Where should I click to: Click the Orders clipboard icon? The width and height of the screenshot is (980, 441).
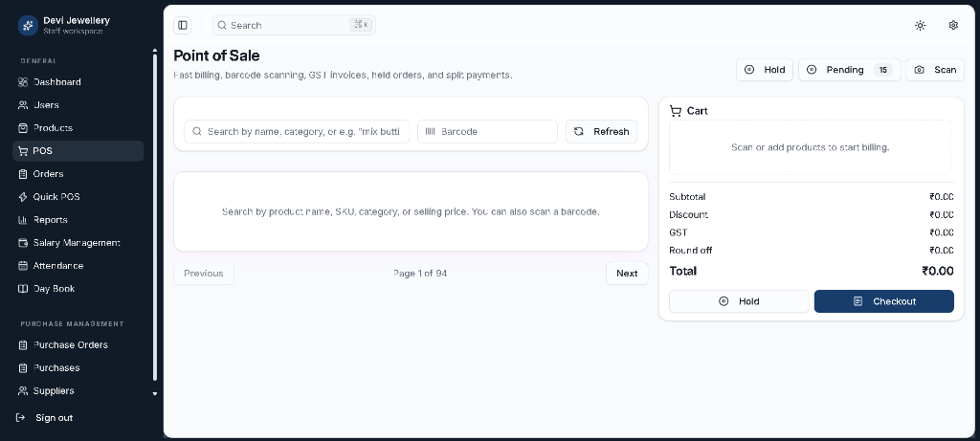coord(23,174)
